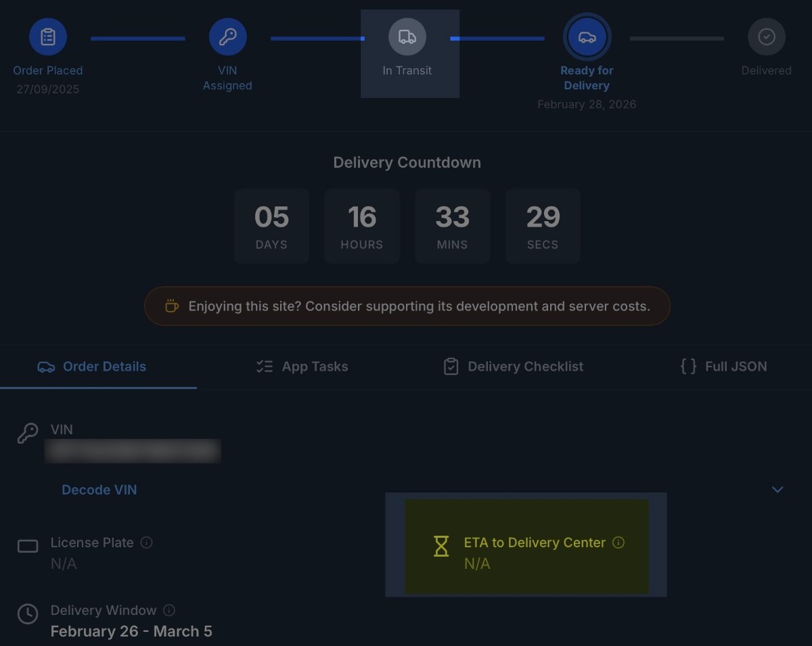
Task: Open the Delivery Checklist tab
Action: pyautogui.click(x=513, y=367)
